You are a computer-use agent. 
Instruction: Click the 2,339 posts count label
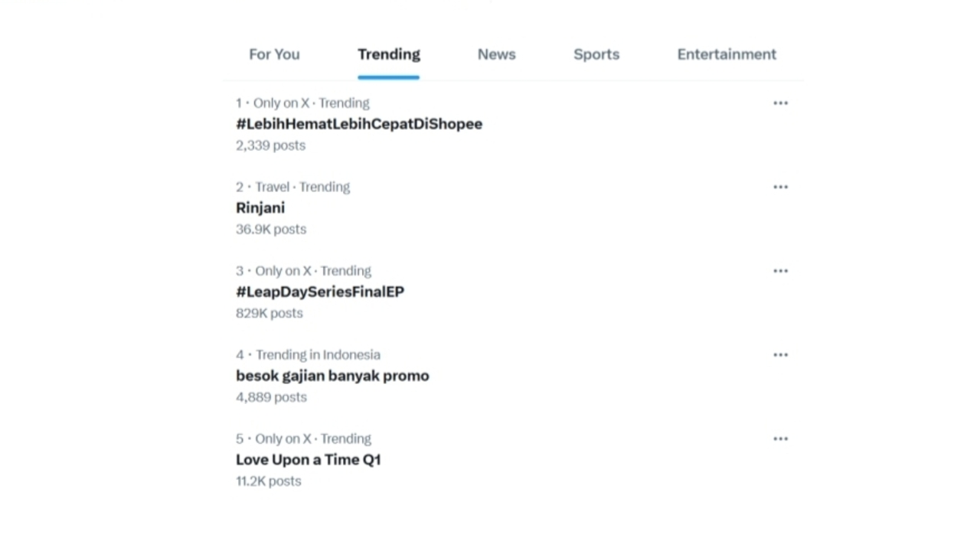tap(271, 145)
